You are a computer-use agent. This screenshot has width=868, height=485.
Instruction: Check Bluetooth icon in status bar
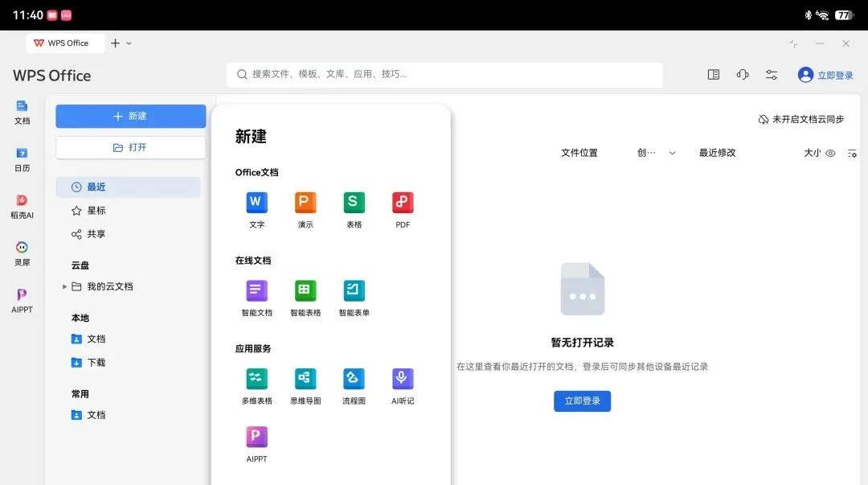point(808,15)
